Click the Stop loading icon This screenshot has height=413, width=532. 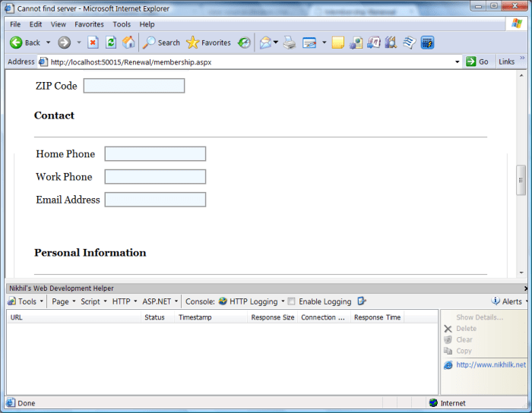(x=93, y=43)
